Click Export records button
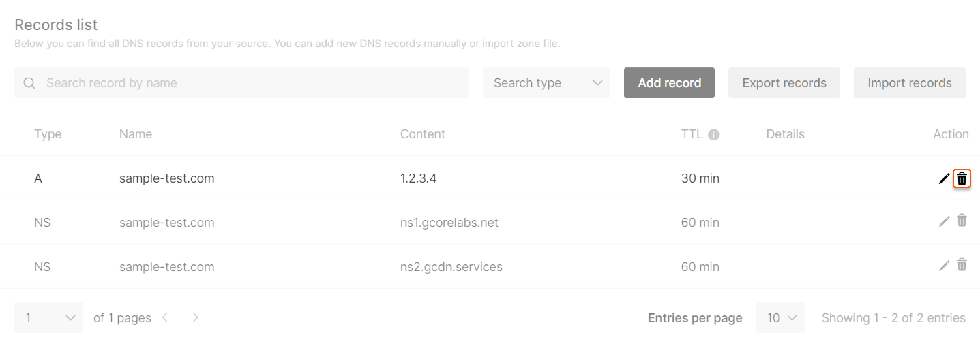This screenshot has height=344, width=980. (x=784, y=83)
